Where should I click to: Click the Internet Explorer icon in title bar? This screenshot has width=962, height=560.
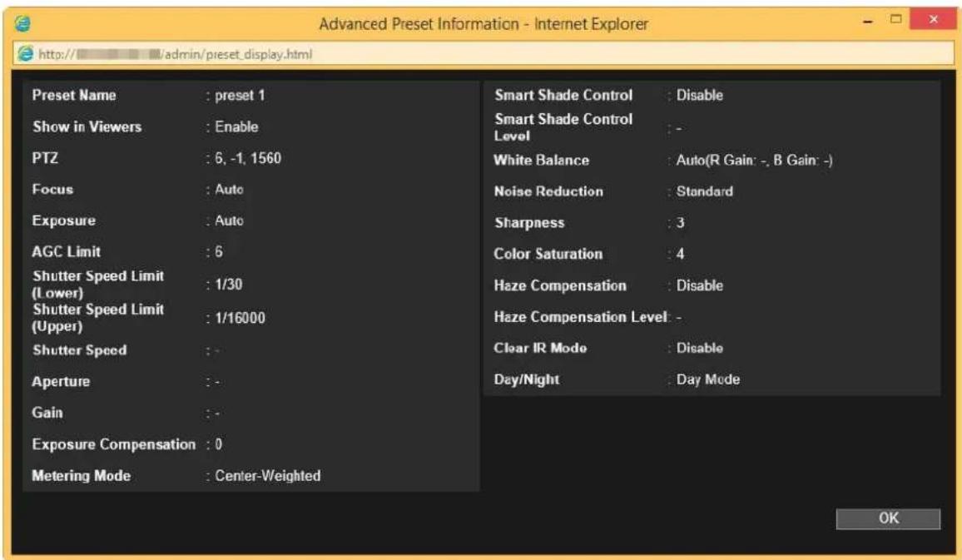tap(22, 24)
